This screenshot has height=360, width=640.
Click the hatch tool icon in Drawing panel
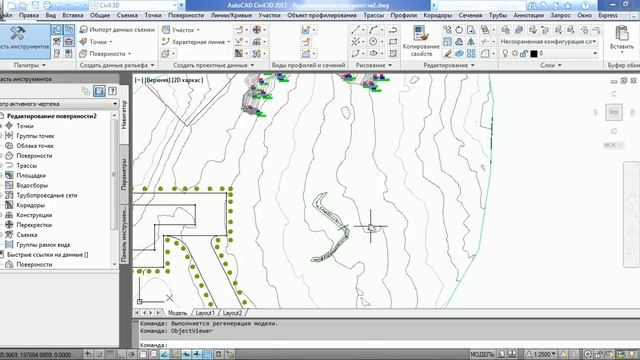coord(393,53)
